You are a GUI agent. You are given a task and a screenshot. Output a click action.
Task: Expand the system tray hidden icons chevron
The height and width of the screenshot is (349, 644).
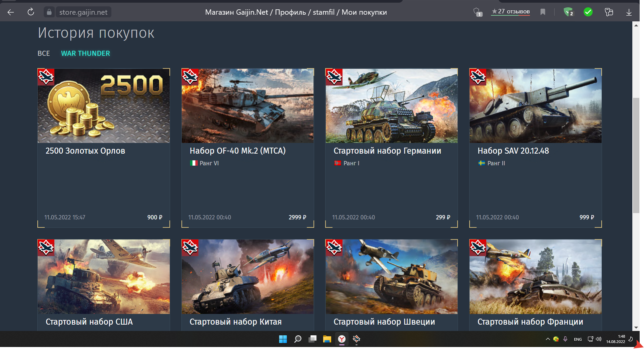(548, 339)
